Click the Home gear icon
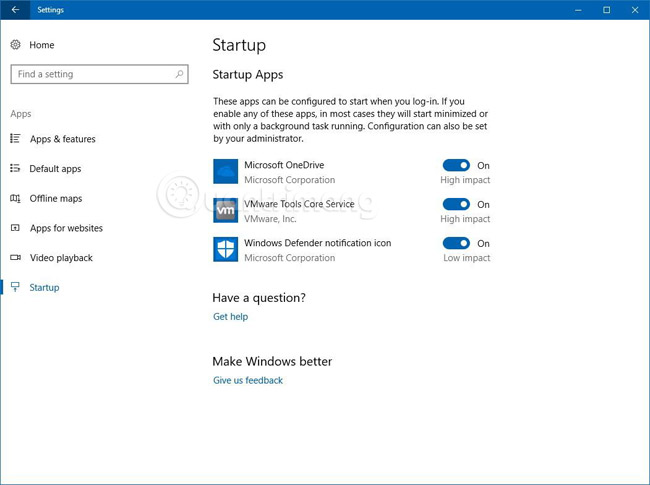This screenshot has height=485, width=650. pos(15,45)
